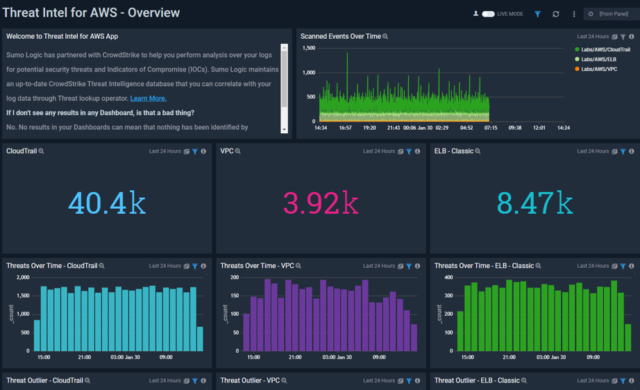The height and width of the screenshot is (390, 640).
Task: Click filter icon on ELB - Classic panel
Action: 623,151
